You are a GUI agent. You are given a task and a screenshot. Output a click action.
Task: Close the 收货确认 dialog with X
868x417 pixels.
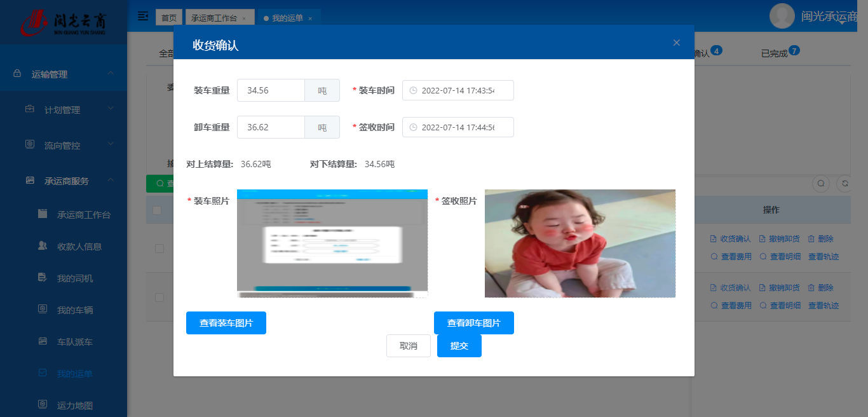coord(676,43)
